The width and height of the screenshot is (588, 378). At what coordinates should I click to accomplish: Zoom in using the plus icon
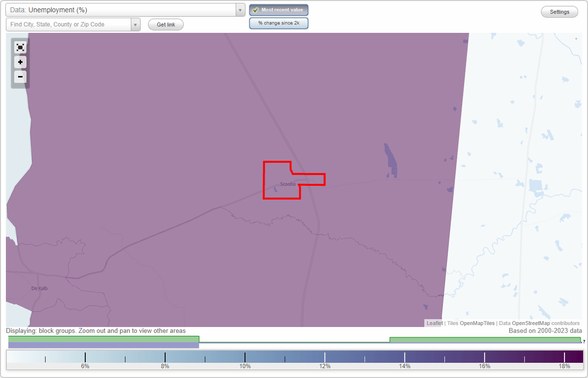20,62
